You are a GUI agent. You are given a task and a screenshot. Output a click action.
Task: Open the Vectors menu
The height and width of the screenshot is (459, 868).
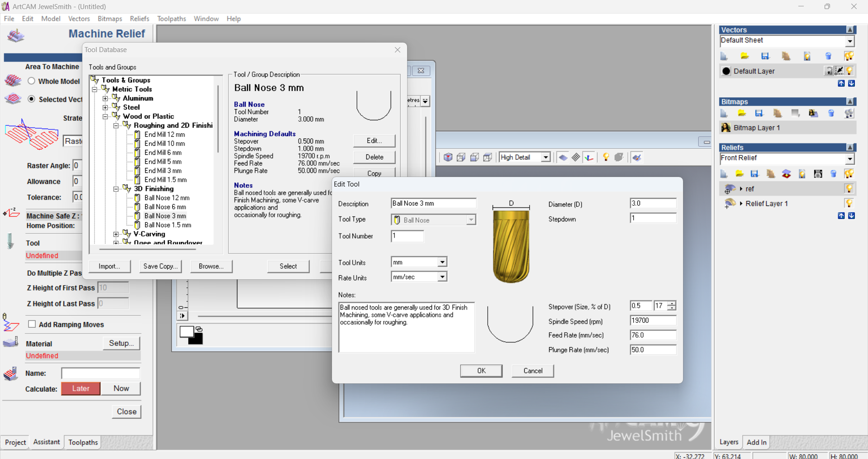coord(79,19)
